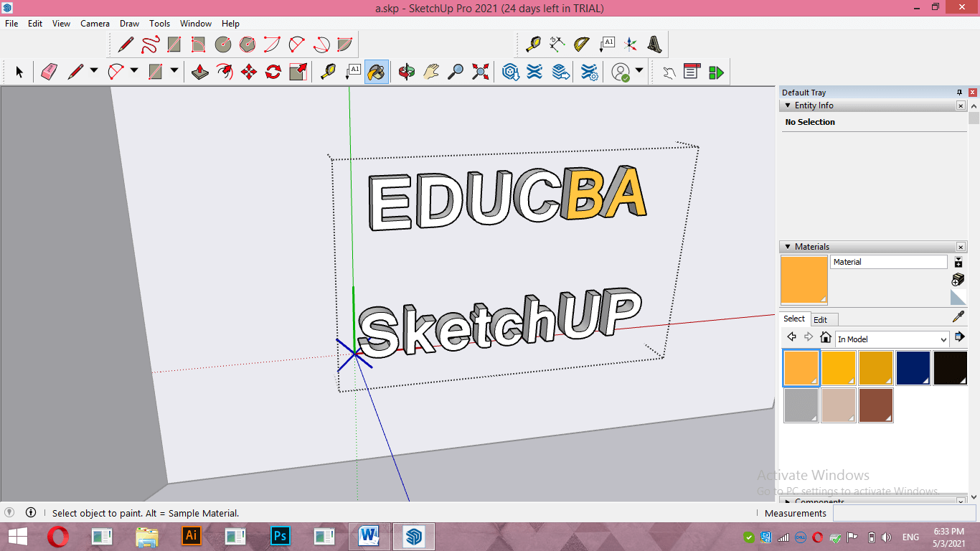Open the Arc tools dropdown arrow

[x=134, y=71]
